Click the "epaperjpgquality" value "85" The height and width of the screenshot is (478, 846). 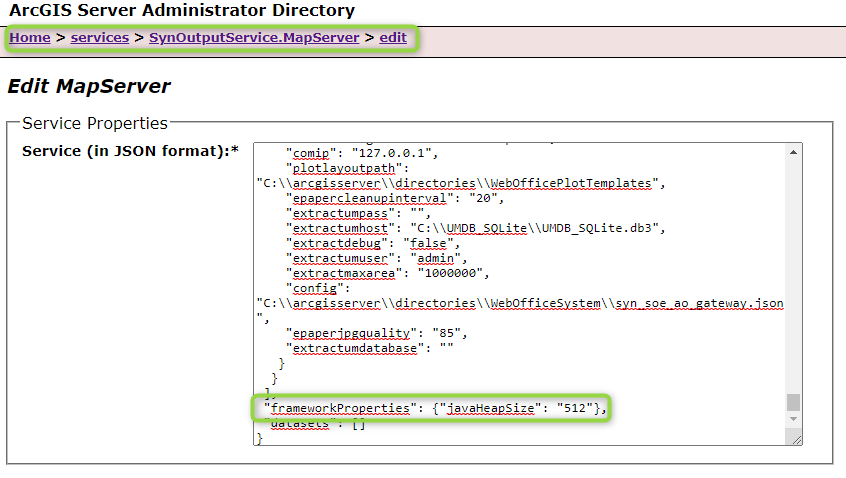[x=433, y=333]
